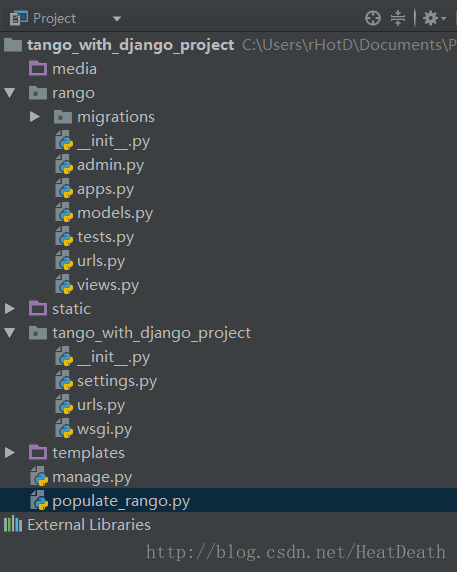Select __init__.py under tango_with_django_project package

(x=113, y=358)
